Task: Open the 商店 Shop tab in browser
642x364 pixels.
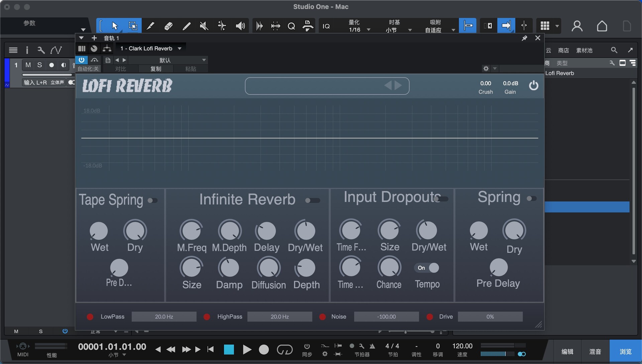Action: tap(563, 50)
